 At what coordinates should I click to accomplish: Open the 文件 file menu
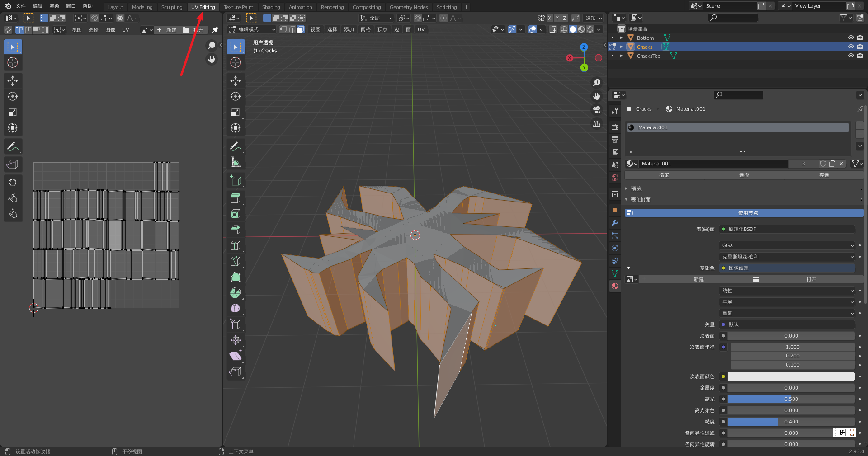[21, 6]
